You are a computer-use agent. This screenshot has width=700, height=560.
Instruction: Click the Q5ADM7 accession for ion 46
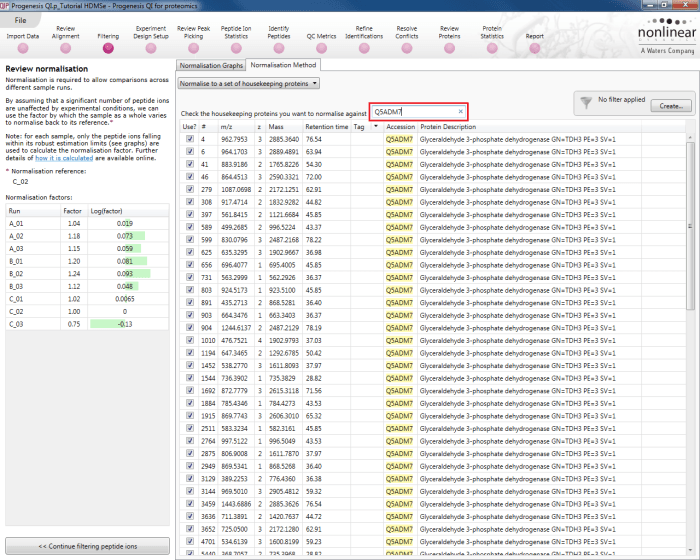pos(400,177)
